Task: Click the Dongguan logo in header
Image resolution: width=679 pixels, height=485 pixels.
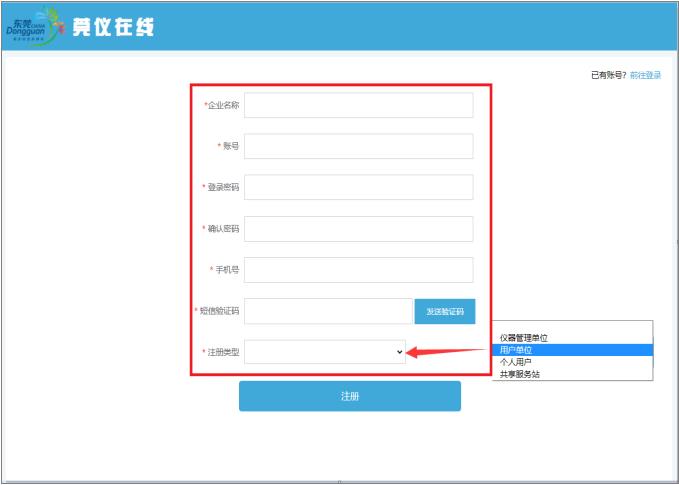Action: (x=36, y=27)
